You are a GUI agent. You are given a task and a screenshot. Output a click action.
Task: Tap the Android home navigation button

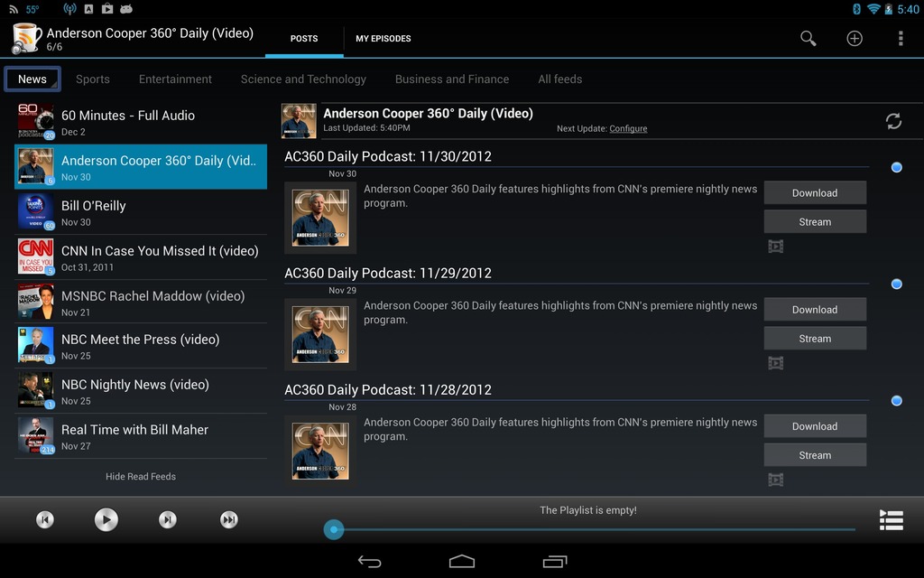tap(462, 562)
